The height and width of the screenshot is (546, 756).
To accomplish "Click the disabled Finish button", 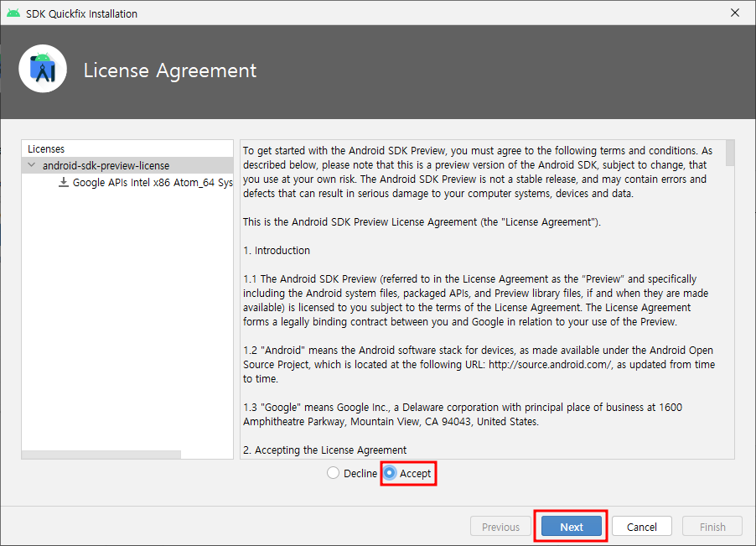I will click(712, 526).
